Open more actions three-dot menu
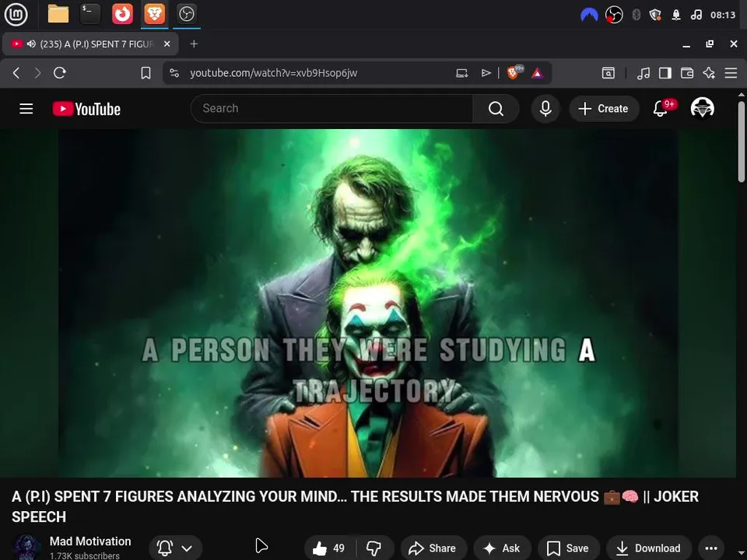Image resolution: width=747 pixels, height=560 pixels. click(x=711, y=548)
